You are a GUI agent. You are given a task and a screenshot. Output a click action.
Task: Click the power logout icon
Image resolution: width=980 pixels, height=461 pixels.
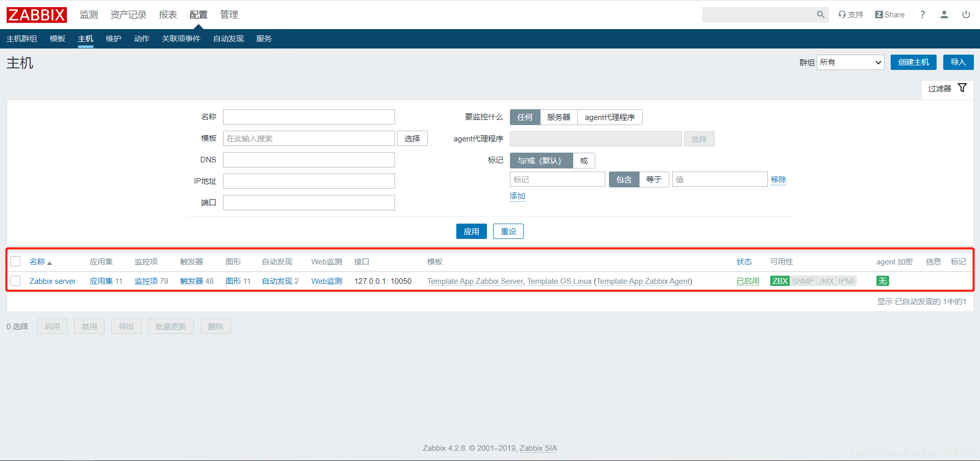click(x=966, y=15)
